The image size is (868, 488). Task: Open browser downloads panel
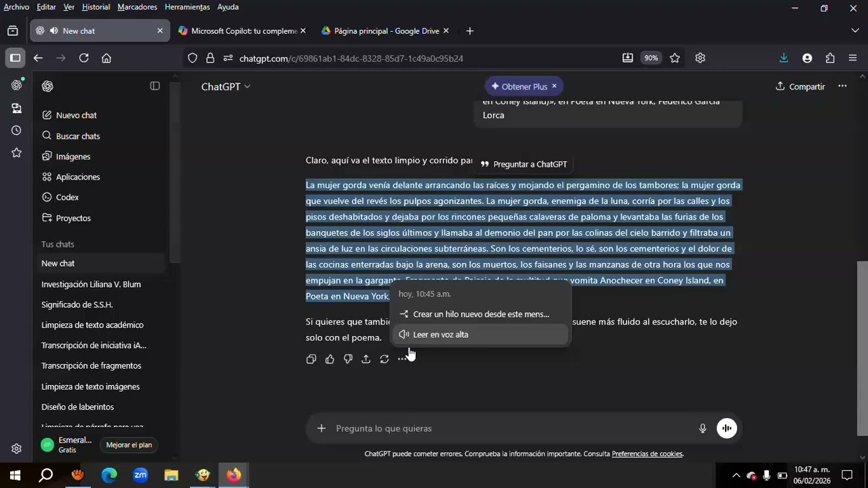(783, 58)
